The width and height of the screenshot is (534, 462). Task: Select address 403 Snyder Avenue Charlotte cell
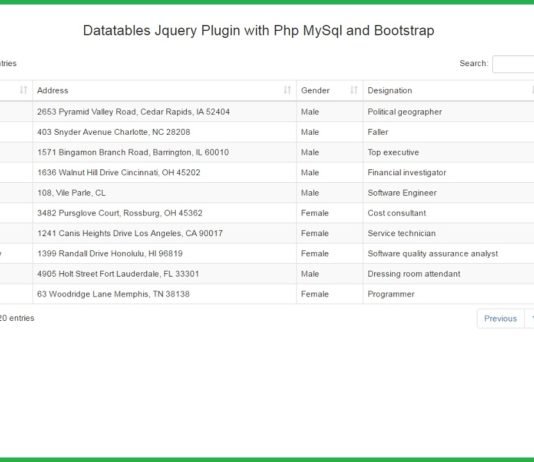(x=164, y=132)
